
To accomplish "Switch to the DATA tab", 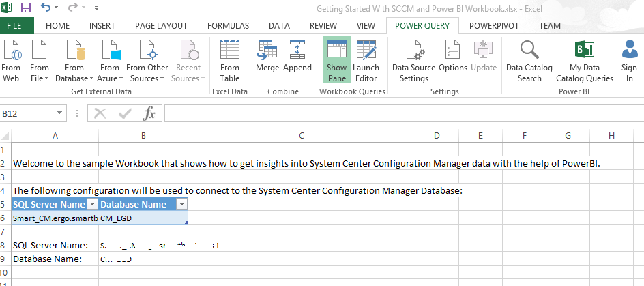I will 279,25.
